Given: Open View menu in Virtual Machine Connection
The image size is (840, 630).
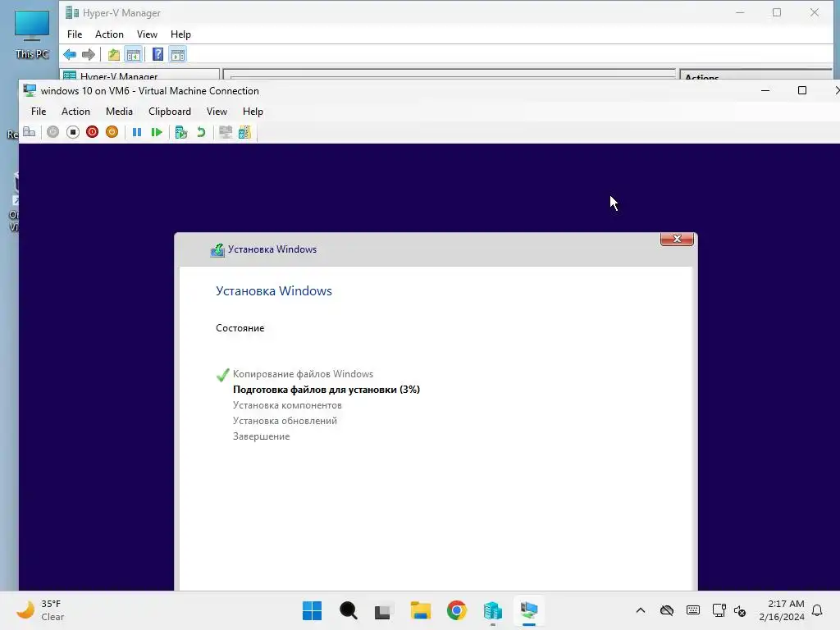Looking at the screenshot, I should [x=217, y=112].
